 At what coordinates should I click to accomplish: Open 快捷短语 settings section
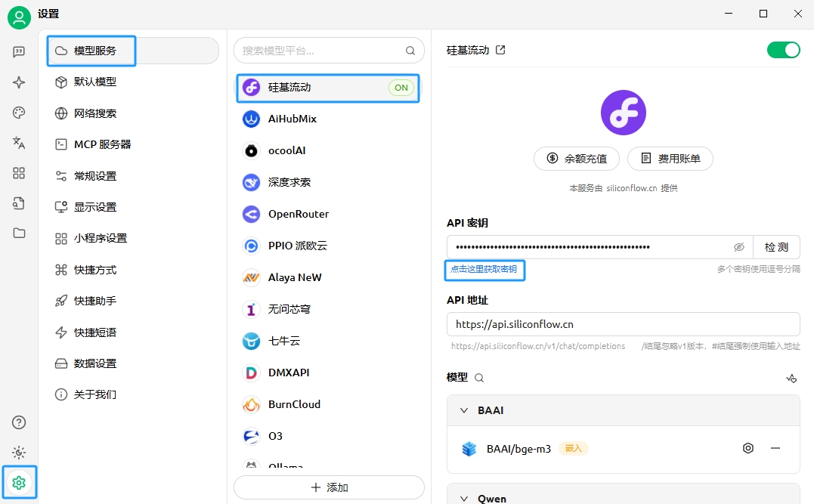click(133, 332)
